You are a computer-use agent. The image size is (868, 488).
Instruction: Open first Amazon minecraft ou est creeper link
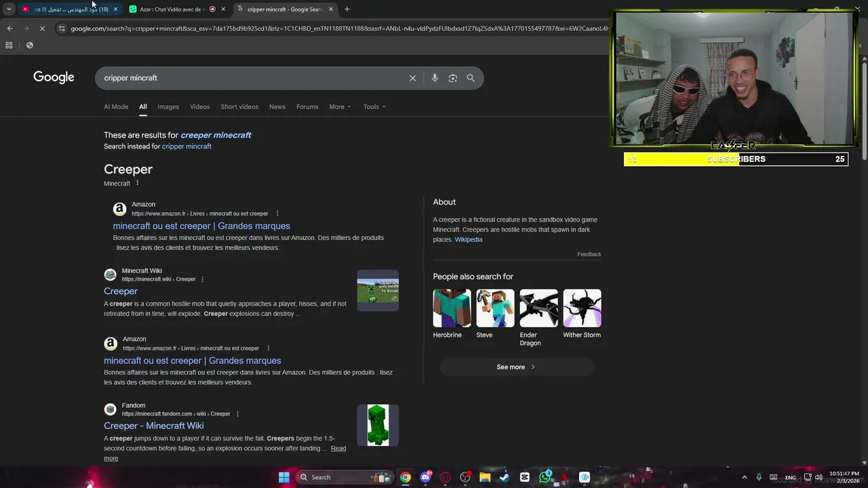tap(201, 226)
